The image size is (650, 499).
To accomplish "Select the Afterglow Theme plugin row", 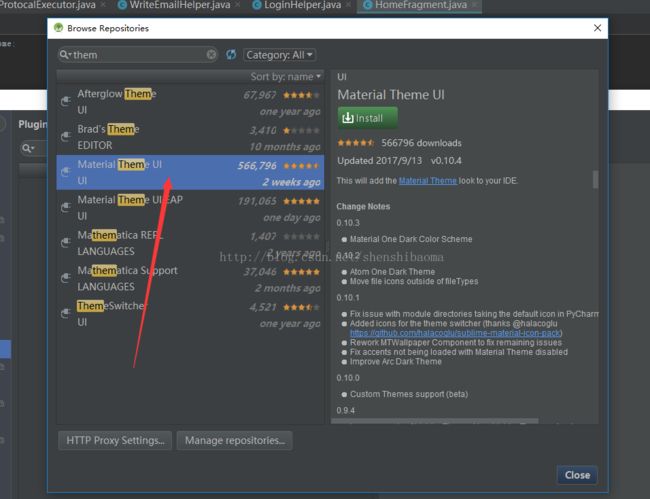I will [190, 102].
